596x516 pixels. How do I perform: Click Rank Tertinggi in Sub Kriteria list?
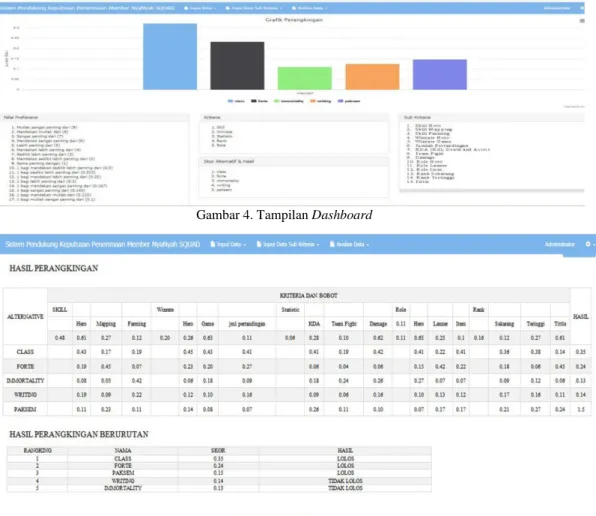pos(434,177)
